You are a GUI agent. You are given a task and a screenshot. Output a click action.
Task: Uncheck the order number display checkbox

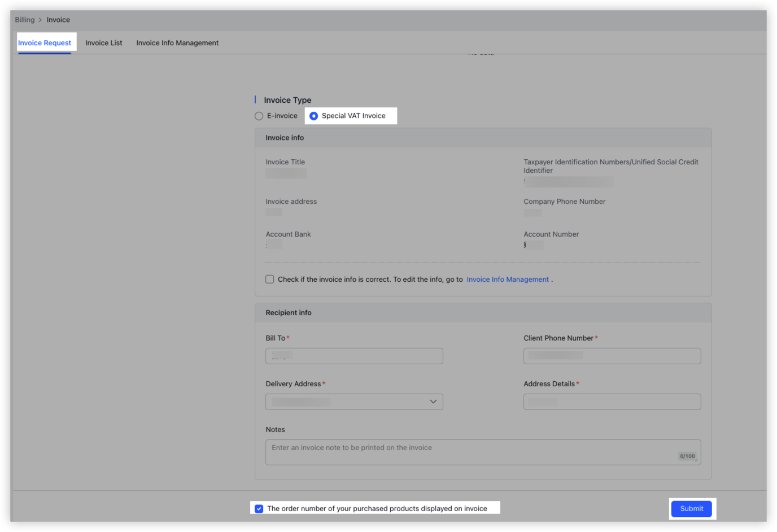pyautogui.click(x=259, y=508)
